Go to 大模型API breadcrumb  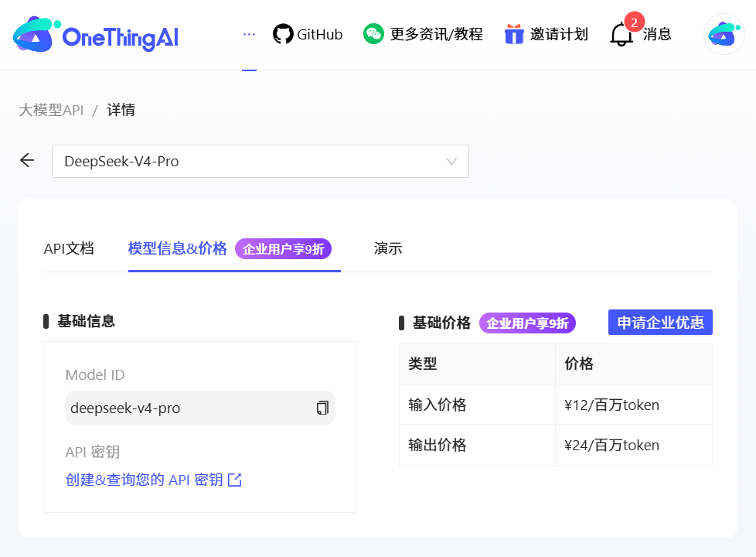tap(51, 110)
